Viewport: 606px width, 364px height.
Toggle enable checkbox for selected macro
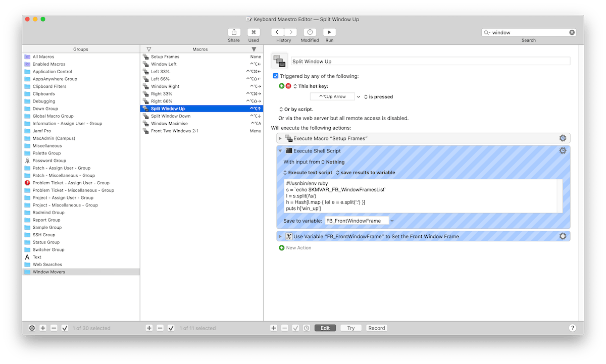(171, 328)
